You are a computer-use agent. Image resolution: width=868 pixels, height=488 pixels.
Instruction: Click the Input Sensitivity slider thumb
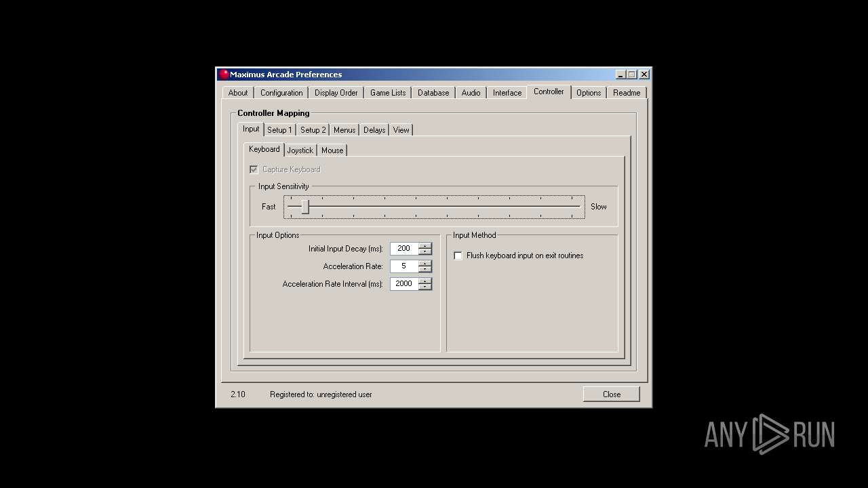coord(305,207)
